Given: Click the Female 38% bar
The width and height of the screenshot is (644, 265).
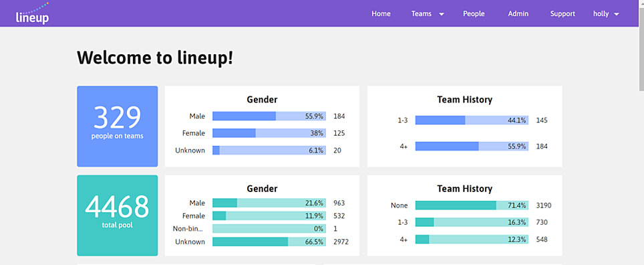Looking at the screenshot, I should (269, 133).
